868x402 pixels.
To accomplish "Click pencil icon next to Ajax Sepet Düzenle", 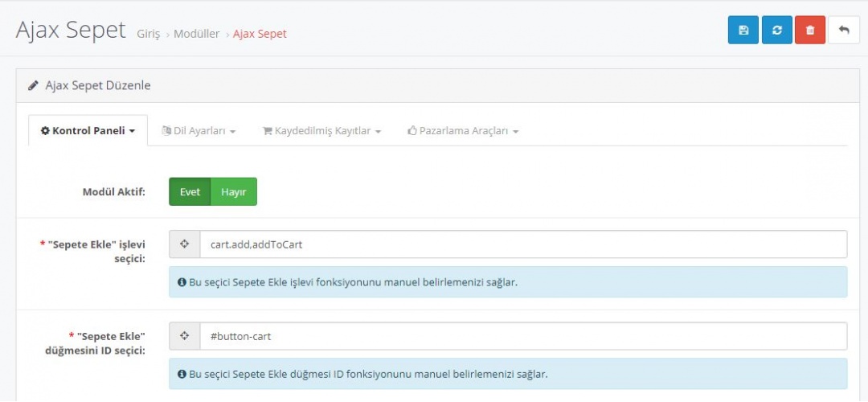I will (33, 85).
